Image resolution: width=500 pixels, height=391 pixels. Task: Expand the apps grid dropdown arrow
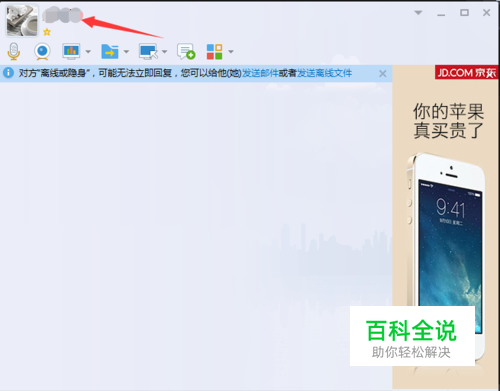[231, 52]
